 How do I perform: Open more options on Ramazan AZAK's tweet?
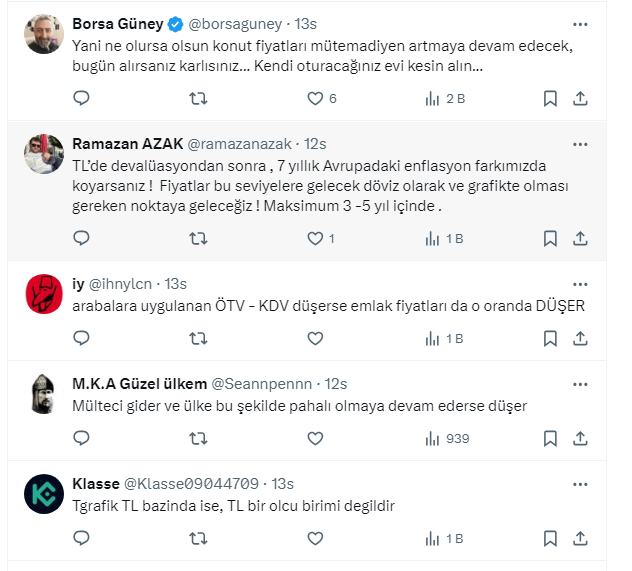tap(580, 142)
